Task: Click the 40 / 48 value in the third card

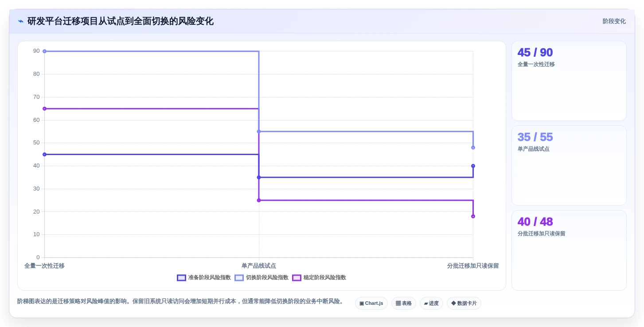Action: tap(535, 222)
